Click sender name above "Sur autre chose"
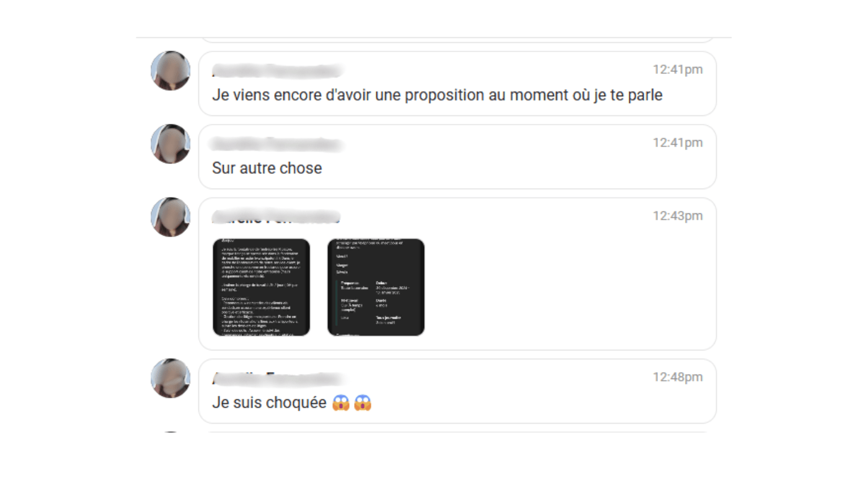This screenshot has height=490, width=868. pos(277,145)
